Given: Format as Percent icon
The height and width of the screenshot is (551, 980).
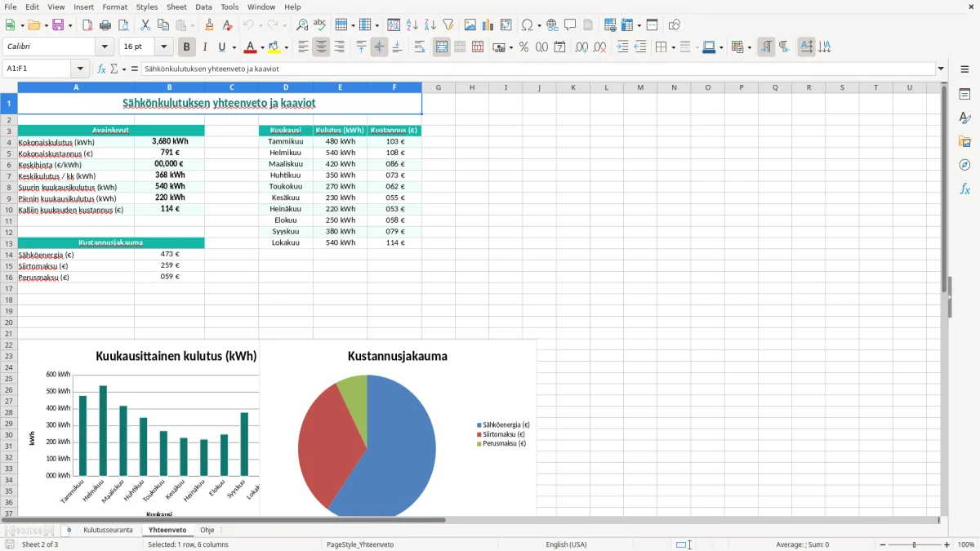Looking at the screenshot, I should coord(524,47).
